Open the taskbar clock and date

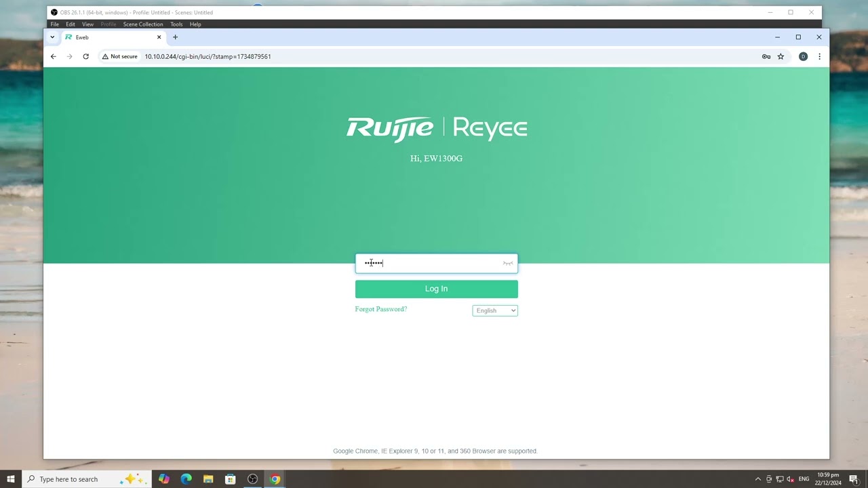828,479
